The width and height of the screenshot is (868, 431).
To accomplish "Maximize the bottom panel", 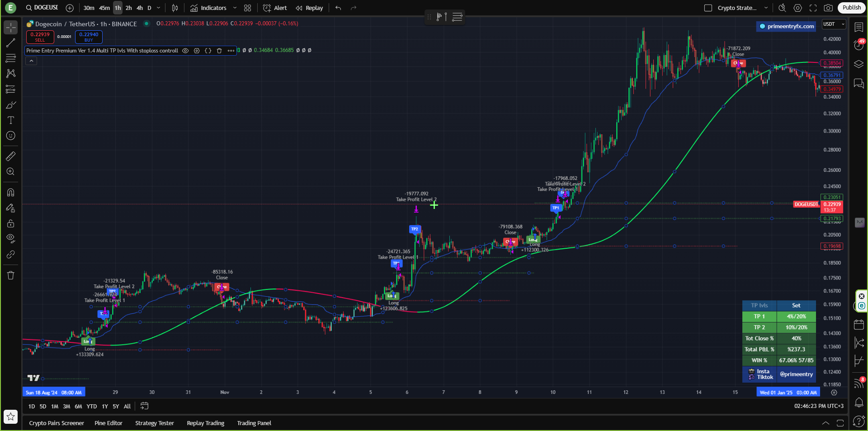I will pyautogui.click(x=840, y=423).
